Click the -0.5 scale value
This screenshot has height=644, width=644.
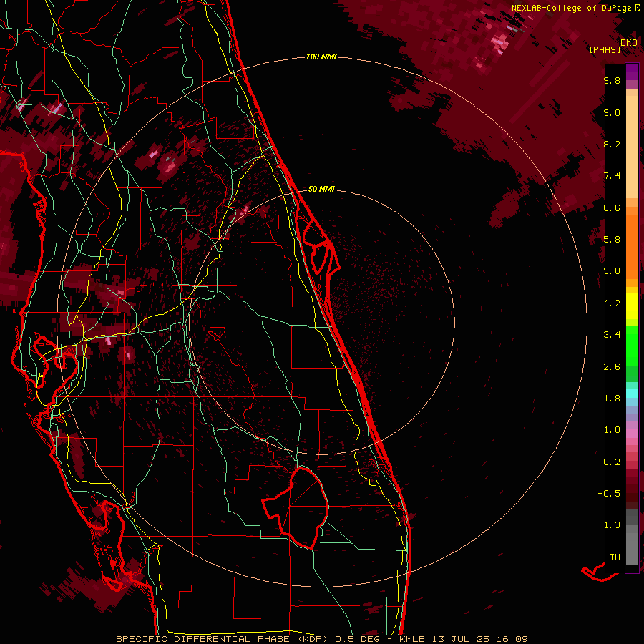coord(609,494)
